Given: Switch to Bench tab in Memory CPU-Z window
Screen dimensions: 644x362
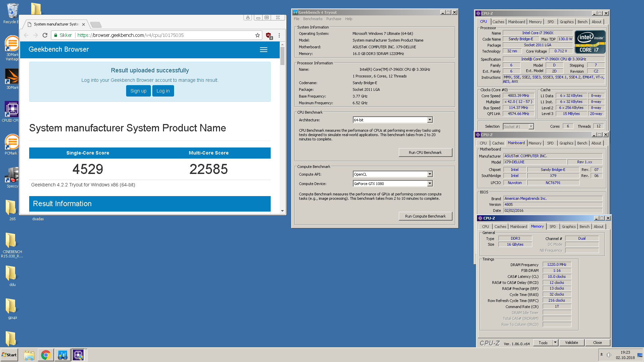Looking at the screenshot, I should (584, 227).
